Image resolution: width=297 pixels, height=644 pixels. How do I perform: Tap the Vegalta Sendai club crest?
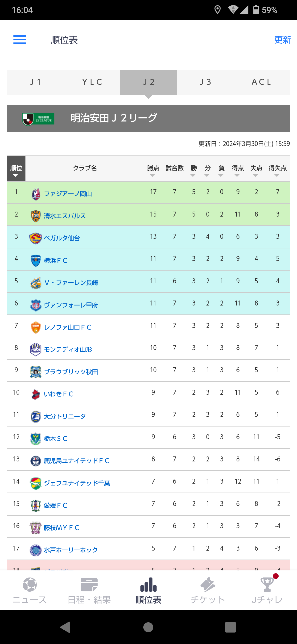tap(35, 238)
